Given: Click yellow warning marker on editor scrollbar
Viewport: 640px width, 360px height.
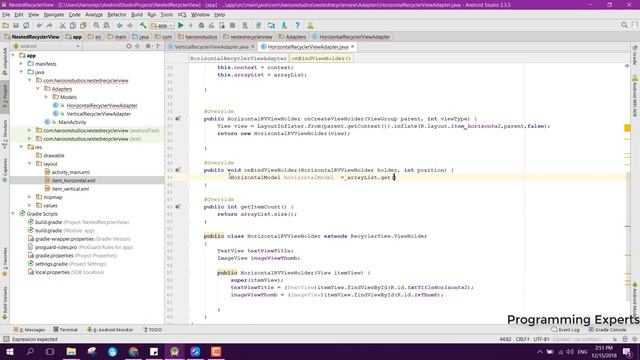Looking at the screenshot, I should (627, 128).
